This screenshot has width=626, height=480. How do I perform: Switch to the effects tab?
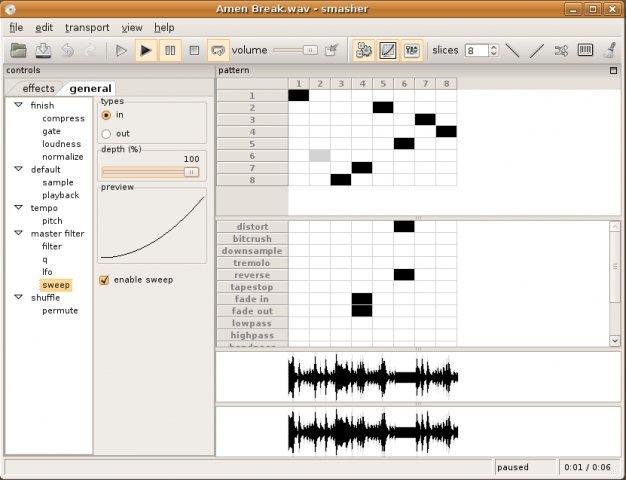(x=38, y=88)
